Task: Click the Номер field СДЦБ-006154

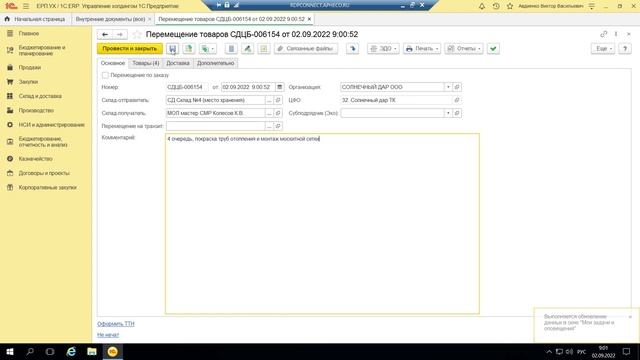Action: tap(187, 87)
